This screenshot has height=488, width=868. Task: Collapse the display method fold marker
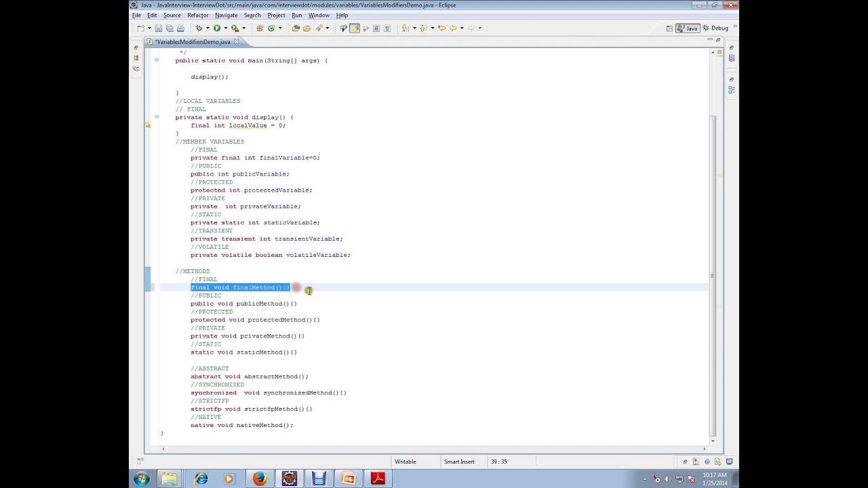pyautogui.click(x=157, y=117)
